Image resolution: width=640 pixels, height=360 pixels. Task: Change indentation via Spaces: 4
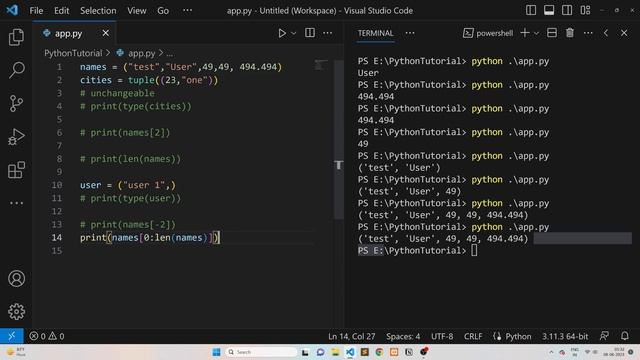tap(403, 336)
